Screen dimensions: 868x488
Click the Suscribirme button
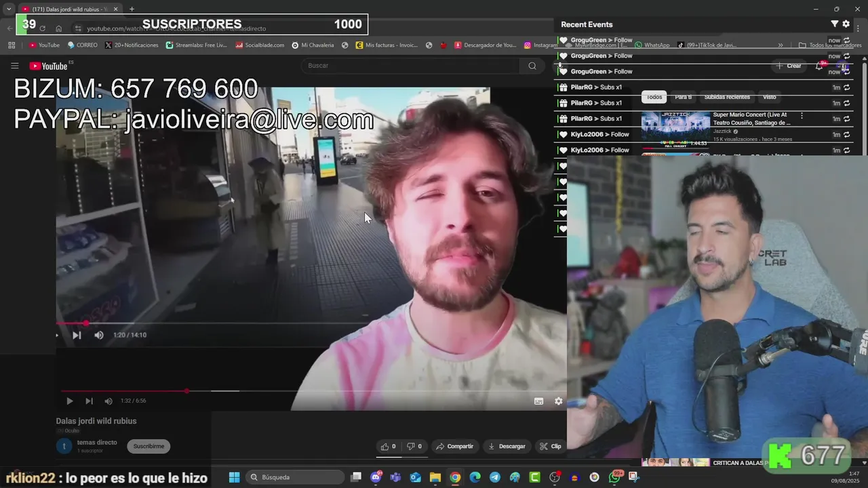tap(149, 446)
